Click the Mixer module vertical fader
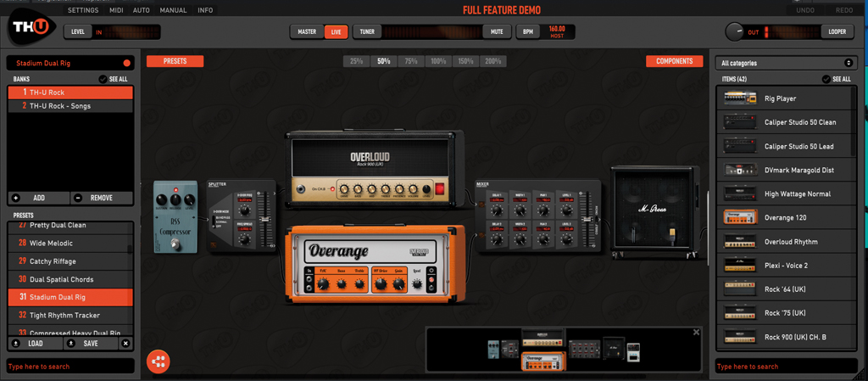Viewport: 868px width, 381px height. coord(588,221)
